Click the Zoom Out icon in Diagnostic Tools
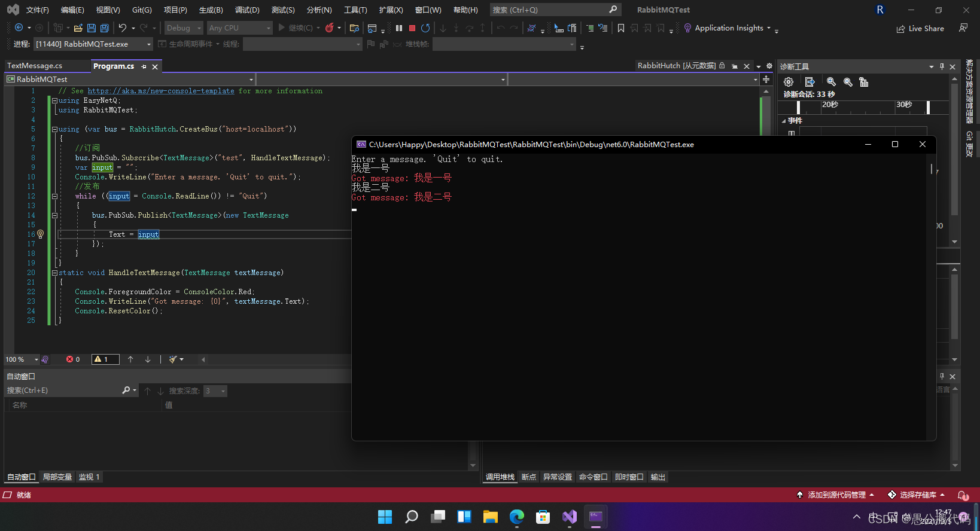The width and height of the screenshot is (980, 531). pos(848,82)
